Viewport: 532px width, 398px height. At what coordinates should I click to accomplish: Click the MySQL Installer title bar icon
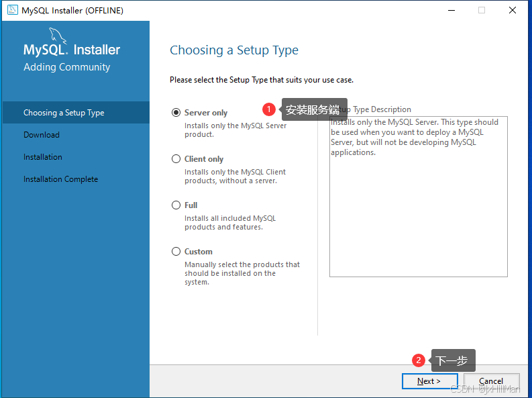13,10
